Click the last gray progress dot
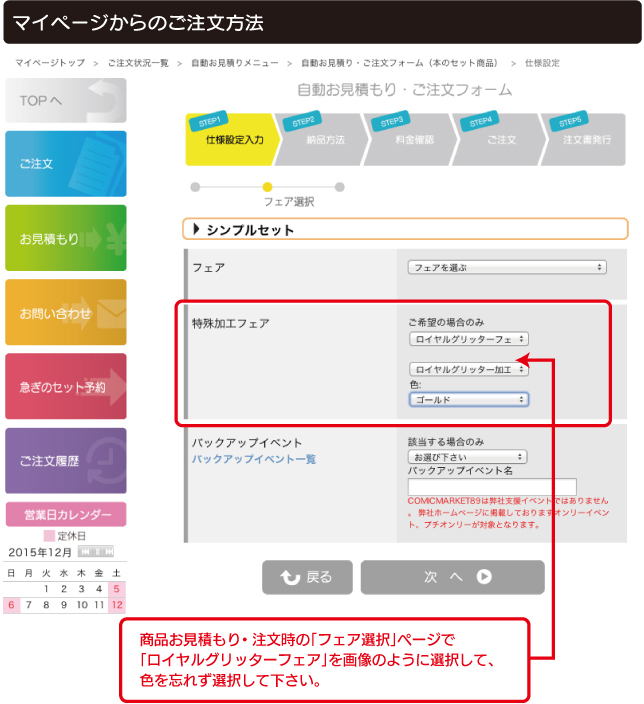The width and height of the screenshot is (644, 704). [340, 187]
